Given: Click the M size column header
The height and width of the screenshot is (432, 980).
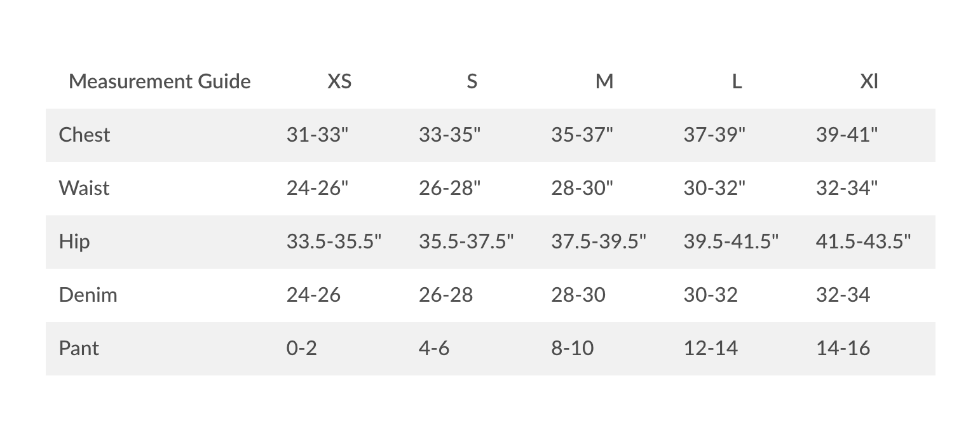Looking at the screenshot, I should point(604,81).
